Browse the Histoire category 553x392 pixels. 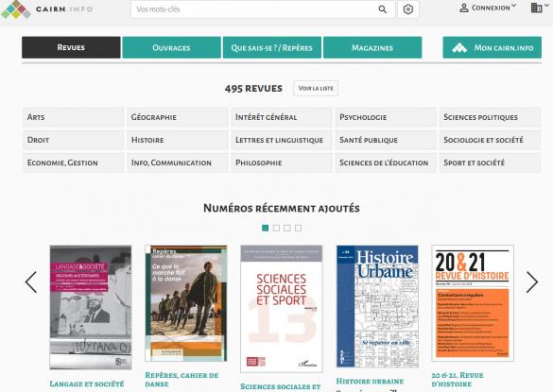click(x=178, y=140)
